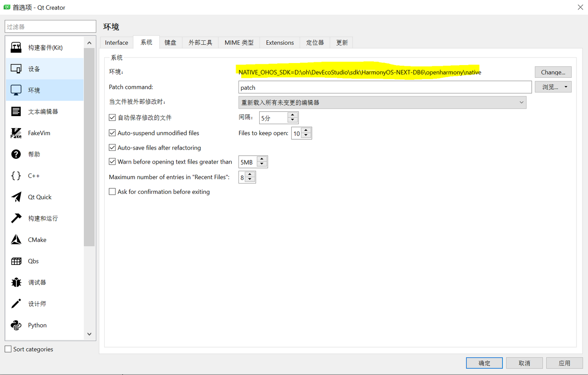588x375 pixels.
Task: Select the Qbs settings icon
Action: click(16, 261)
